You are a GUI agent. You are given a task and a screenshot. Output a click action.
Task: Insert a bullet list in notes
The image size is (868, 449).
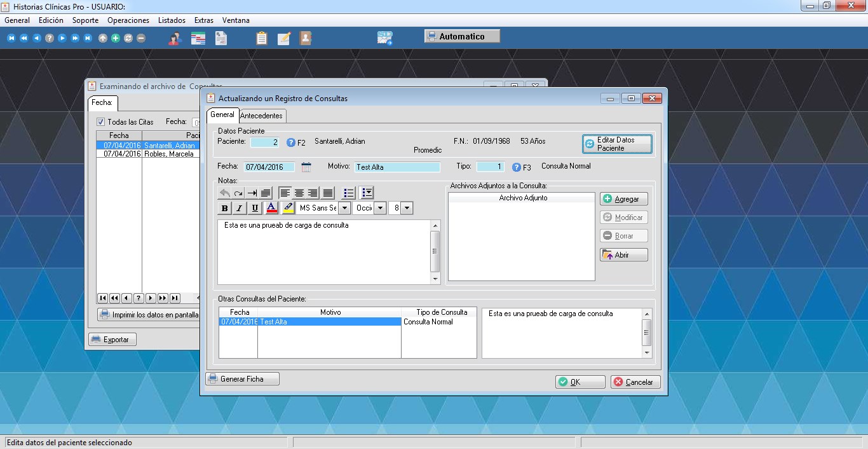348,193
